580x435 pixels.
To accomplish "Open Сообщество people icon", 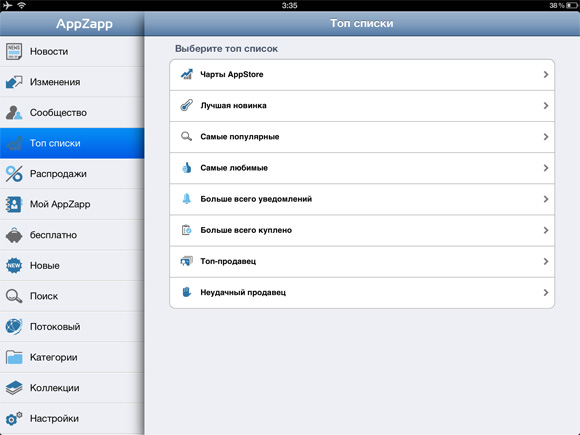I will tap(14, 113).
